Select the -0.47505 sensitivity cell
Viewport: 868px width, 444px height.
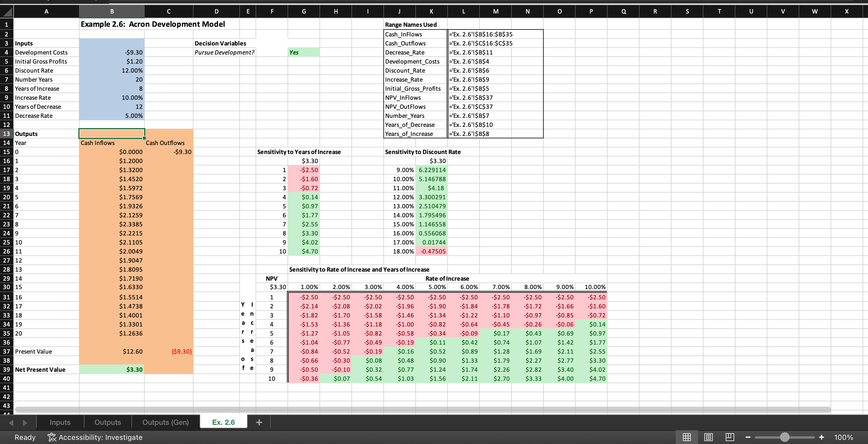coord(432,251)
